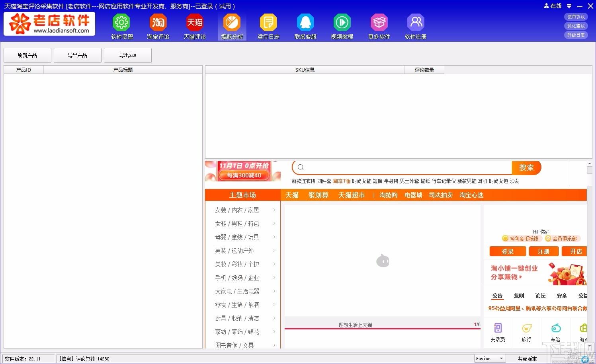Select 天猫 navigation tab

tap(292, 195)
